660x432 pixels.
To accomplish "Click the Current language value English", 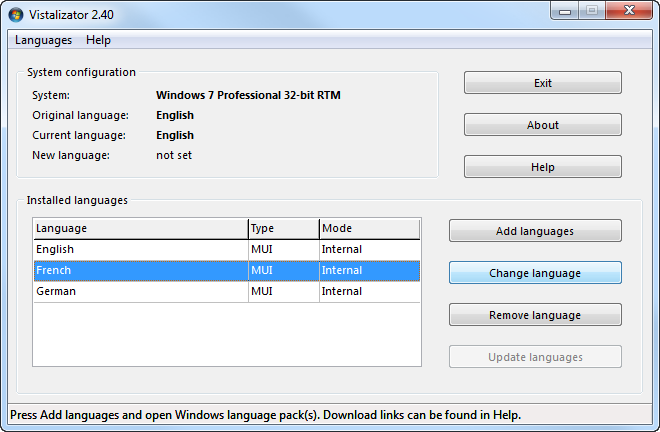I will [x=175, y=135].
